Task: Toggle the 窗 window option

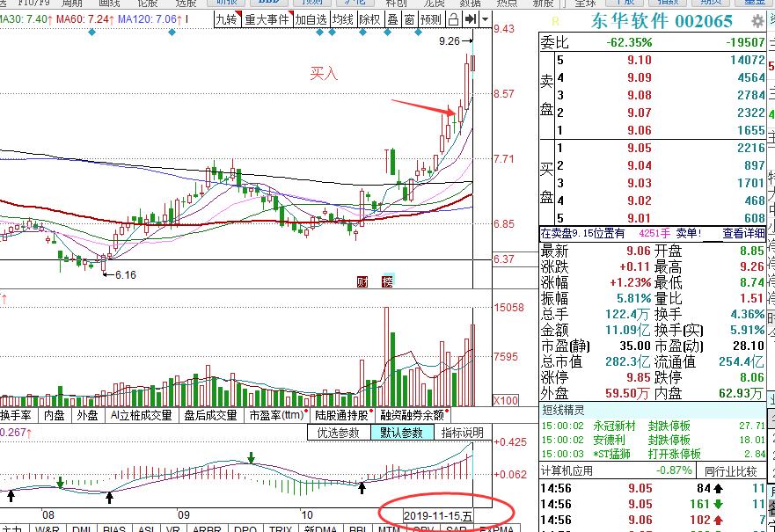Action: click(x=409, y=19)
